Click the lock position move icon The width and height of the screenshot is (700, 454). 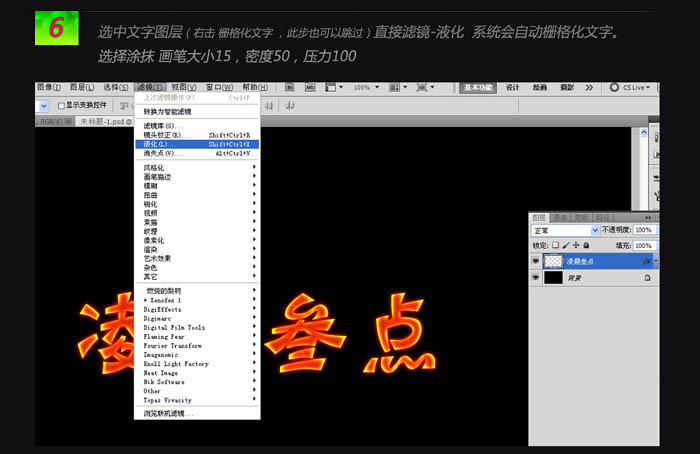[577, 245]
